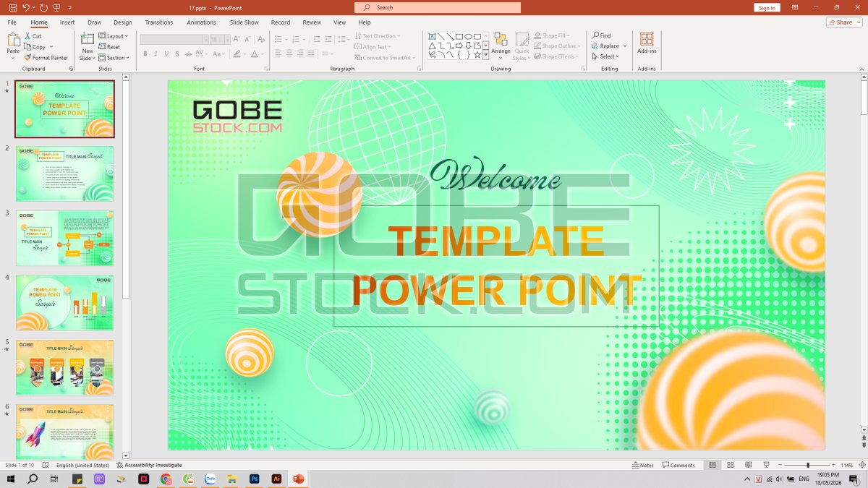Open Illustrator from the taskbar

click(x=276, y=479)
